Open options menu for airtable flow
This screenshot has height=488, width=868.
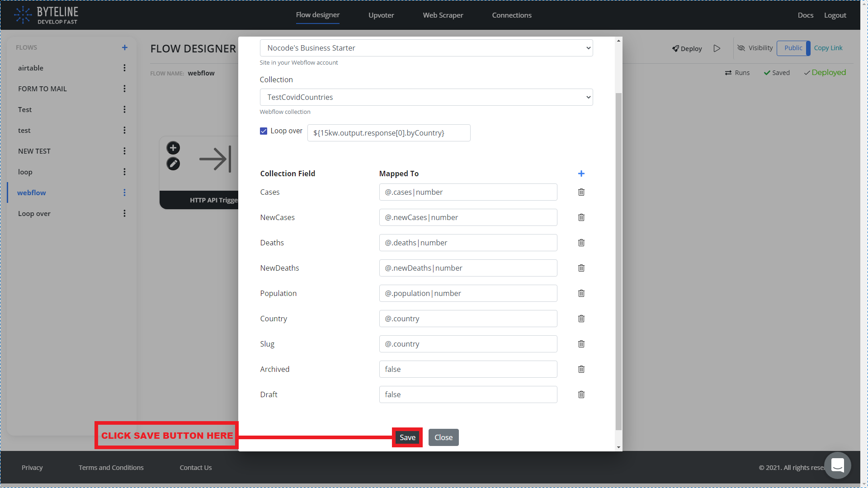124,68
